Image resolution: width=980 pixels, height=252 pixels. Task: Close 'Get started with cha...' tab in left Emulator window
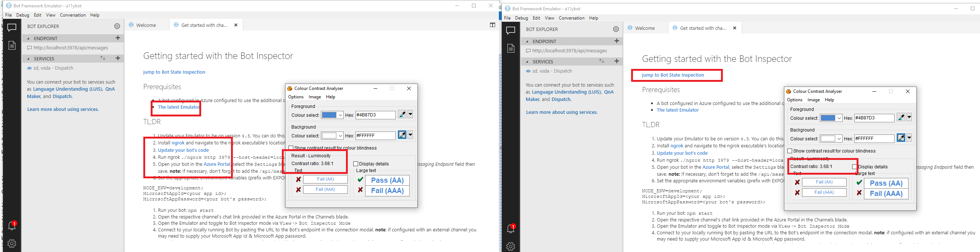(236, 25)
